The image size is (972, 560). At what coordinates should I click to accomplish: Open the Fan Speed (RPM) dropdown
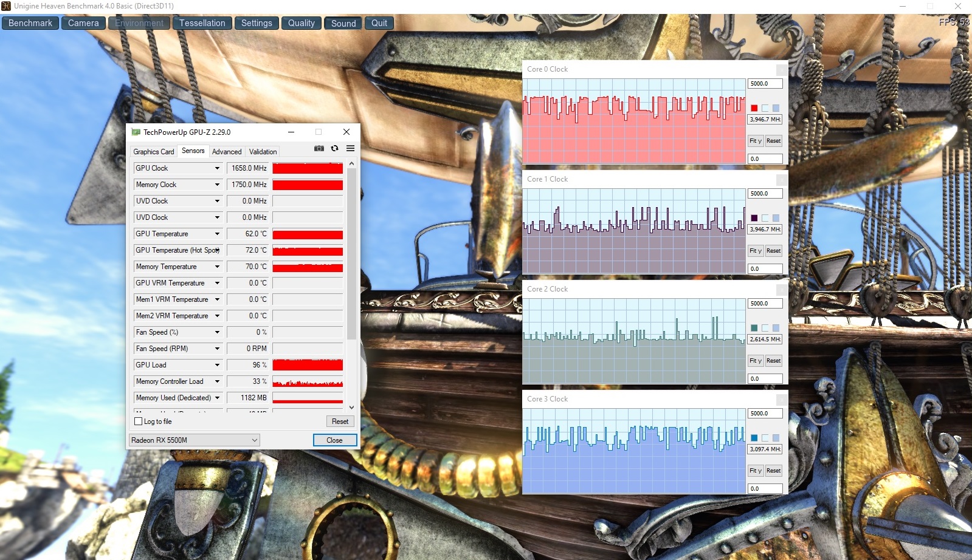(x=217, y=349)
